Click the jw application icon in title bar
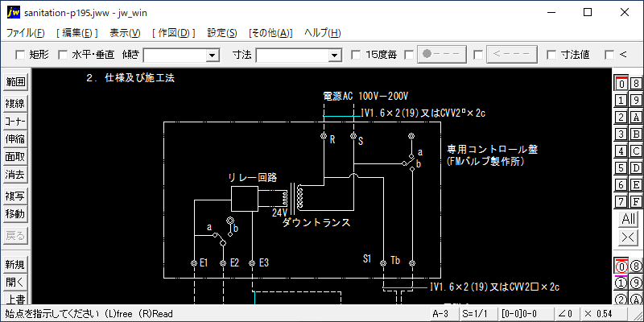 pyautogui.click(x=14, y=12)
